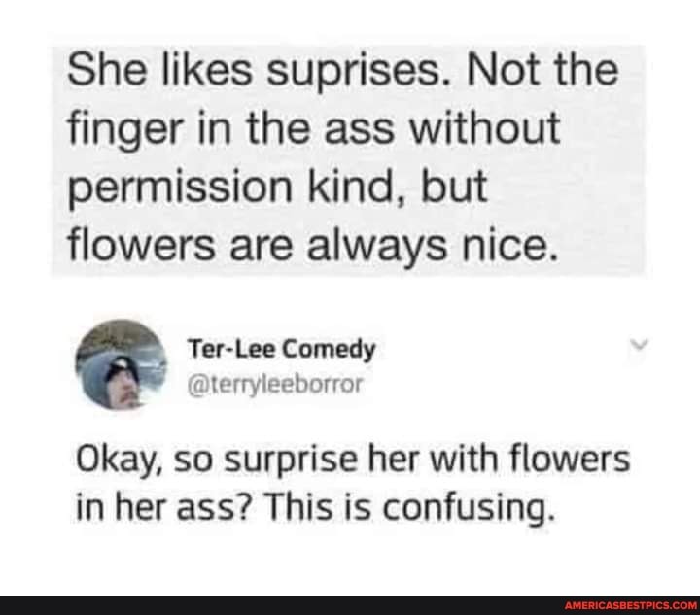The height and width of the screenshot is (615, 700).
Task: Click the gray "She likes suprises" quote image
Action: coord(347,159)
